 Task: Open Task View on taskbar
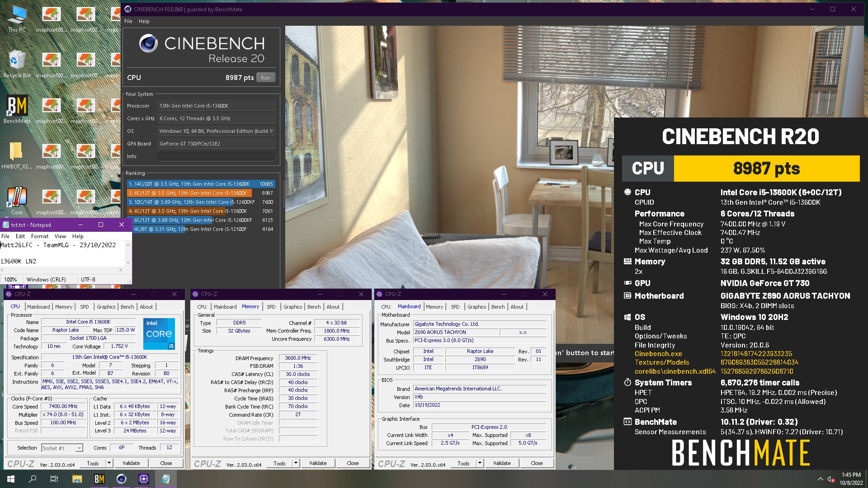tap(54, 479)
